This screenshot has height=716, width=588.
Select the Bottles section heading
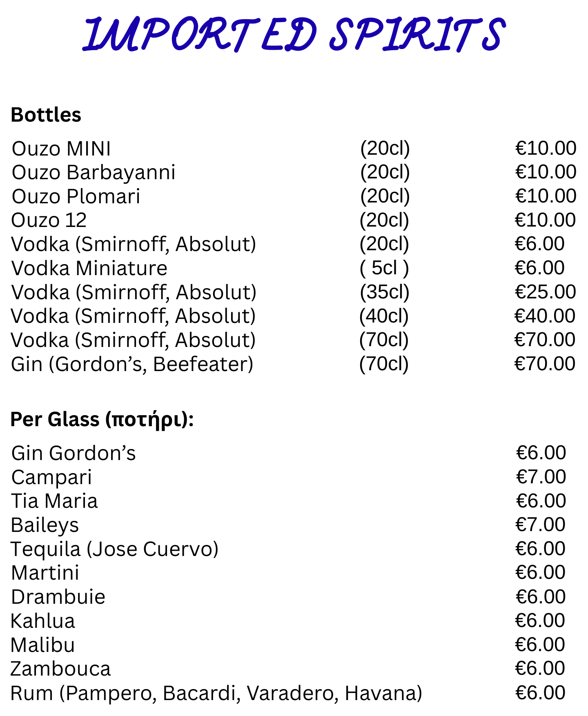click(x=46, y=115)
